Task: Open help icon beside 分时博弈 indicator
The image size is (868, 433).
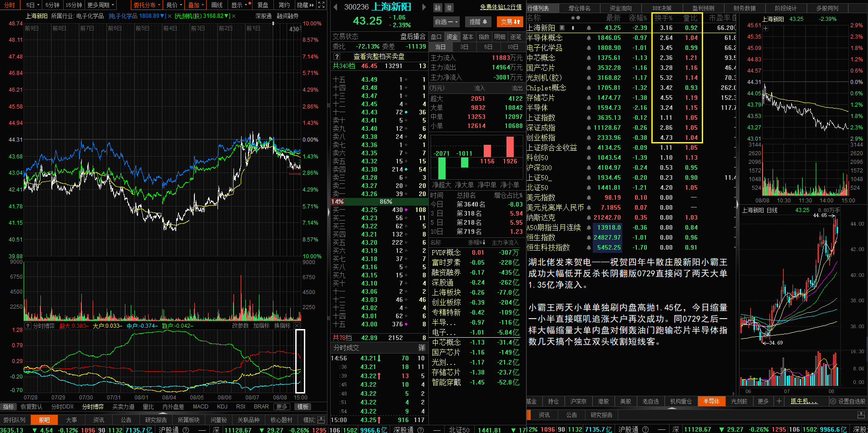Action: coord(28,326)
